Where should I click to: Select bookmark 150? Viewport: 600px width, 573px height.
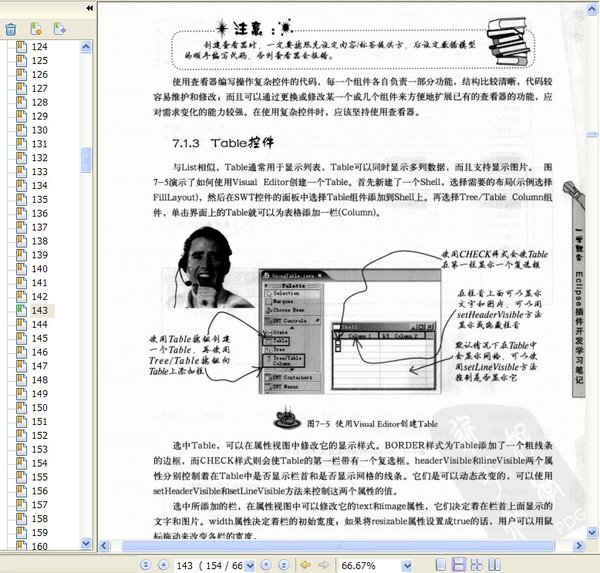coord(39,408)
